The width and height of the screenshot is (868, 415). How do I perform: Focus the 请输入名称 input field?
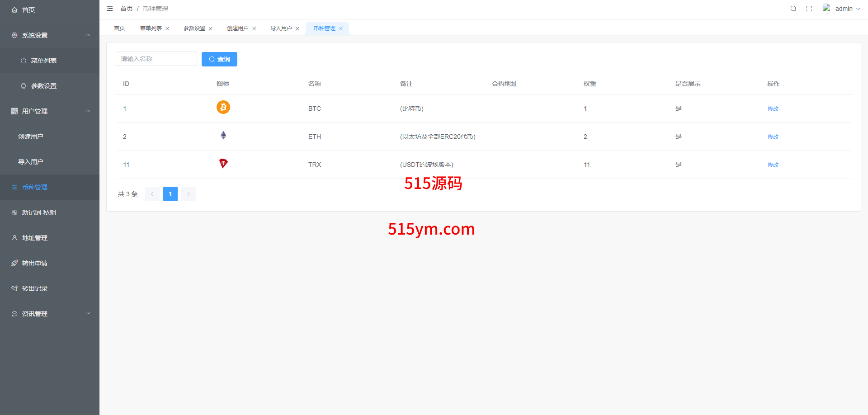tap(156, 59)
